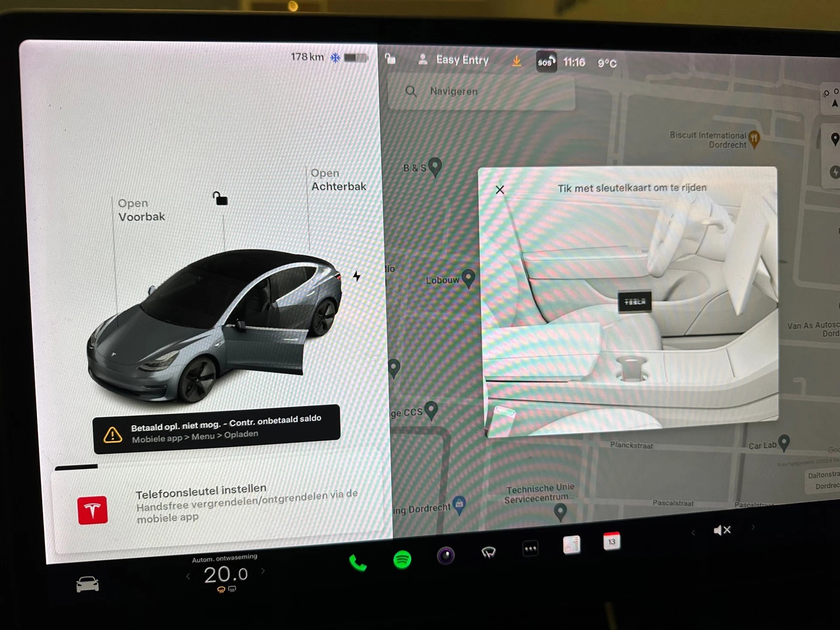Tap the map compass orientation button
This screenshot has height=630, width=840.
tap(830, 98)
